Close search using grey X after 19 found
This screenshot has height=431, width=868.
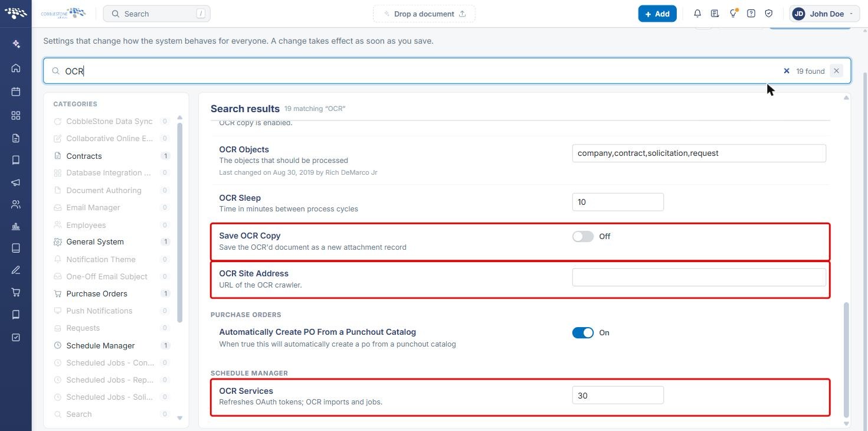pyautogui.click(x=836, y=71)
